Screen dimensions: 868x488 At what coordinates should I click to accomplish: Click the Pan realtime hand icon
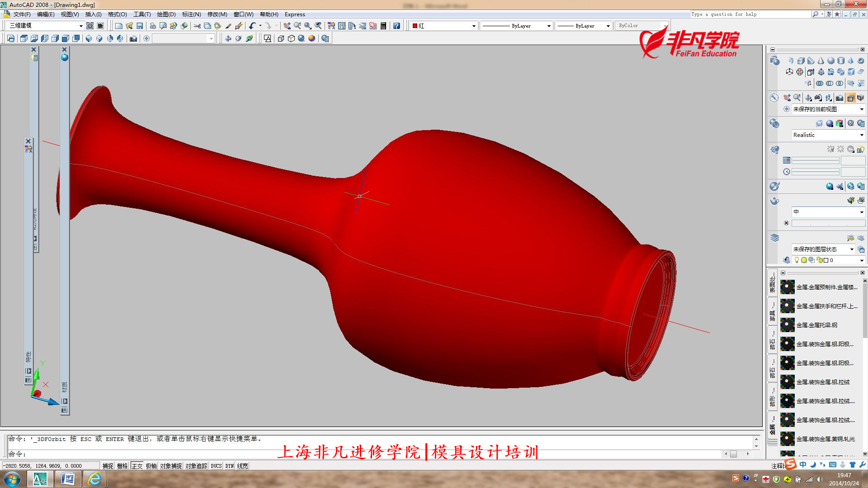click(x=287, y=26)
